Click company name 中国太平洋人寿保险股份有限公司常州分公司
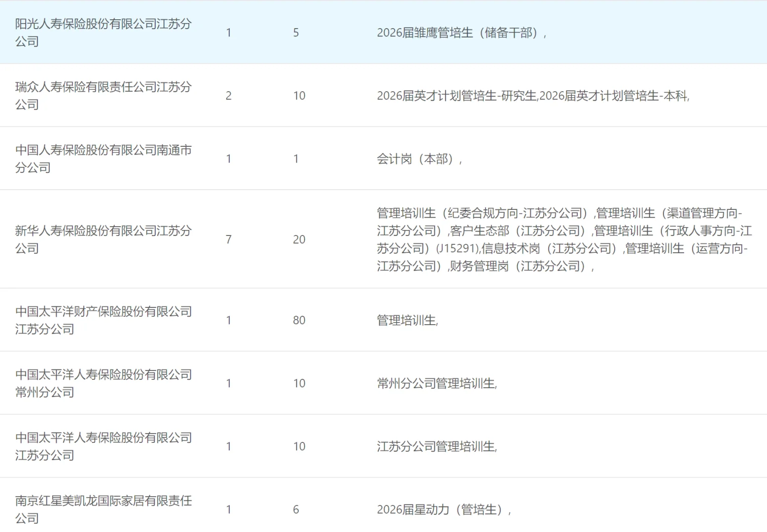 pyautogui.click(x=103, y=383)
